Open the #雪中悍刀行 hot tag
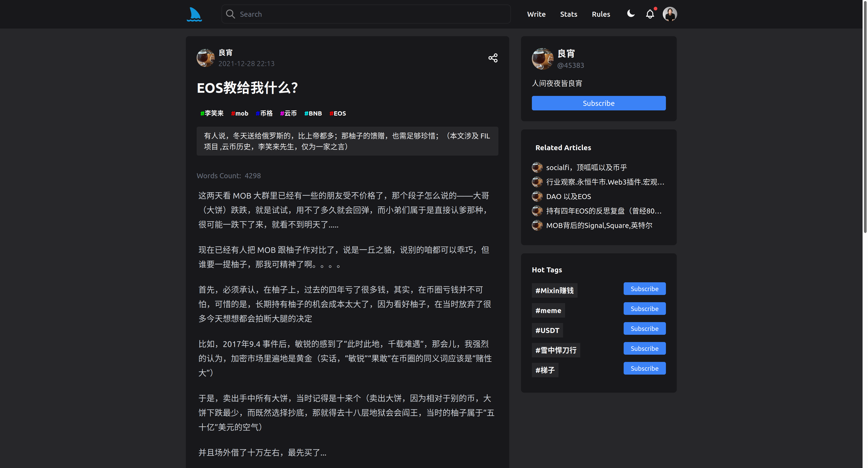This screenshot has width=868, height=468. (x=556, y=350)
